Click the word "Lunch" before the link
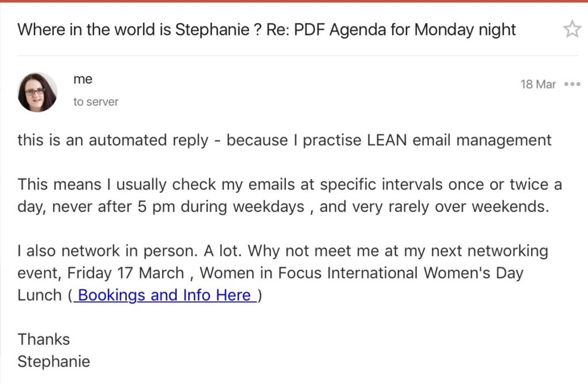The image size is (588, 384). click(40, 295)
